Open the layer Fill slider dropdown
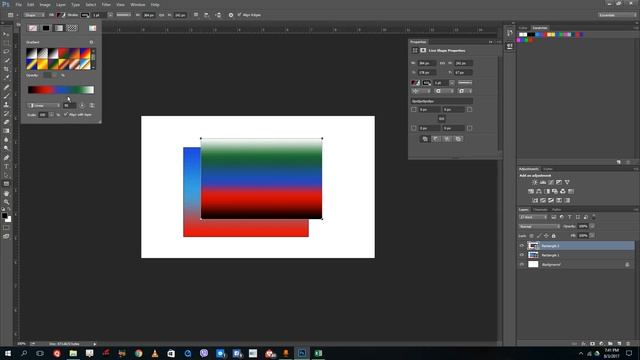This screenshot has width=640, height=360. point(592,236)
